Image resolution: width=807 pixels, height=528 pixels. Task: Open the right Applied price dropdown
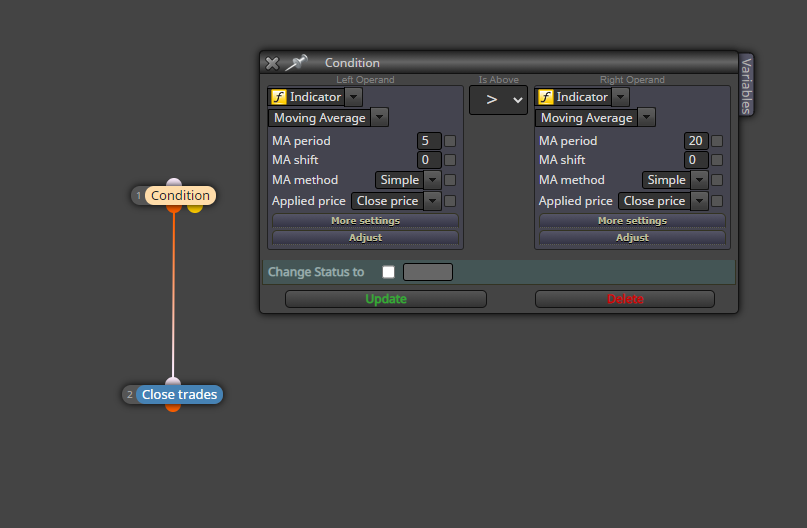(x=663, y=201)
